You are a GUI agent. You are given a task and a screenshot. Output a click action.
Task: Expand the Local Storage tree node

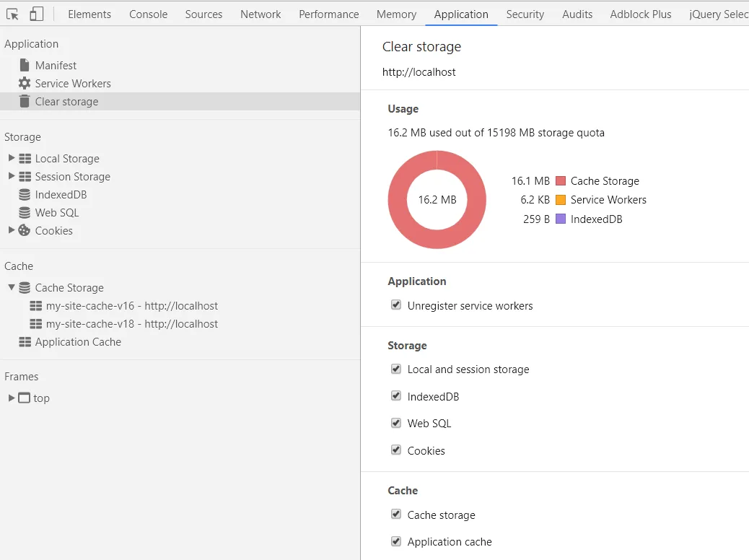point(12,157)
